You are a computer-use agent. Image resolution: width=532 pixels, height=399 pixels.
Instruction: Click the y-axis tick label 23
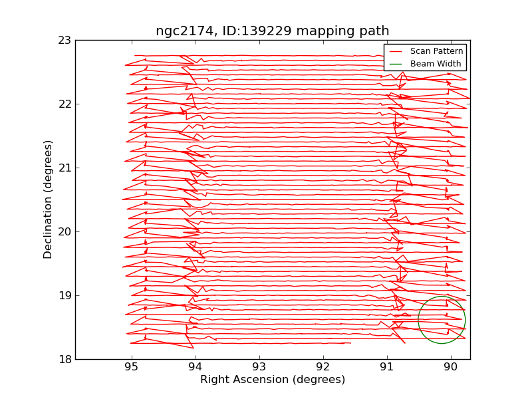click(x=64, y=40)
